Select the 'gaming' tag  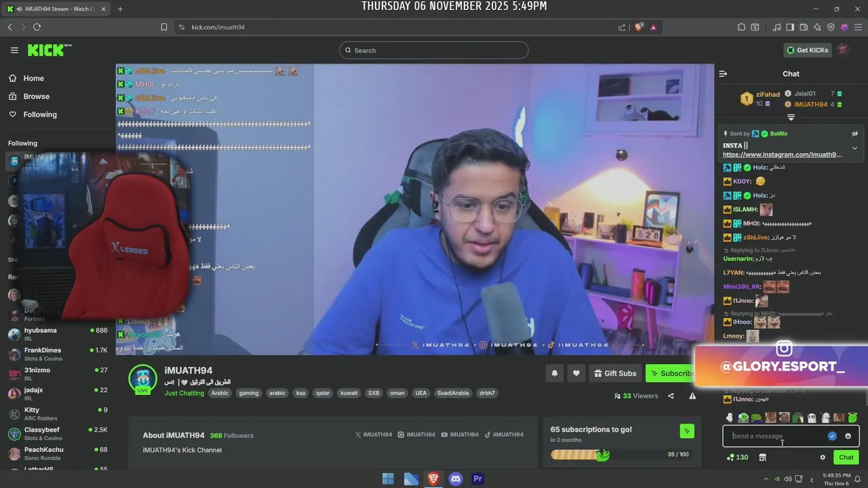249,393
